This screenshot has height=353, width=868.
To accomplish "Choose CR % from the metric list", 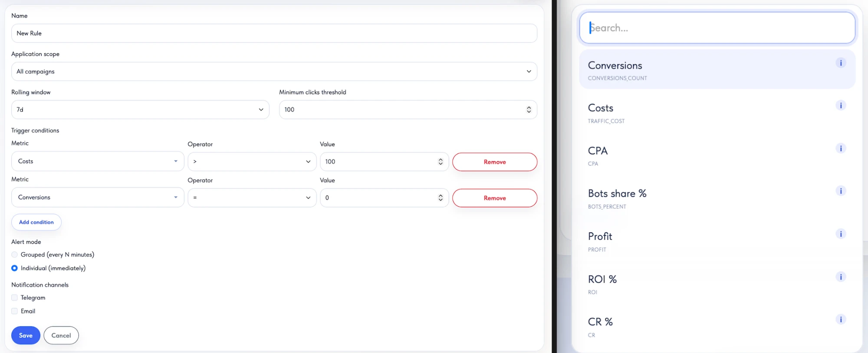I will tap(717, 327).
